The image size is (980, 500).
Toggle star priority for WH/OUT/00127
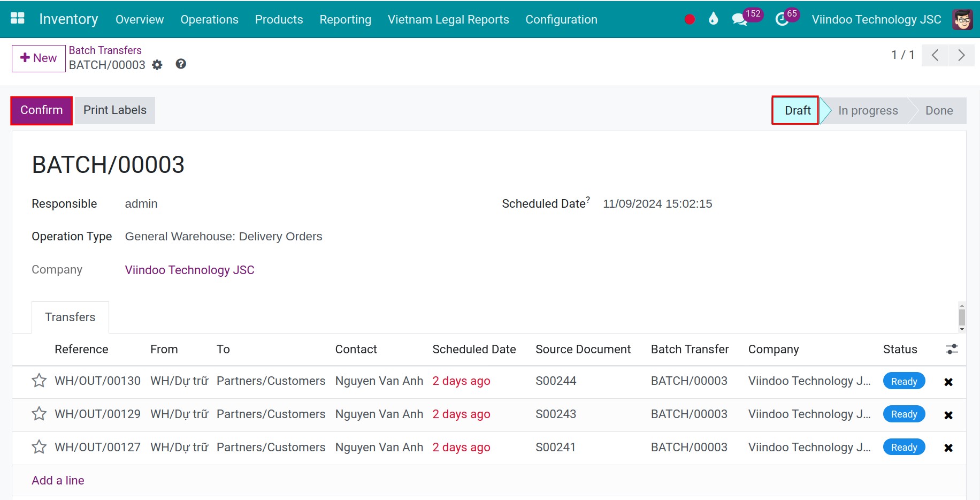tap(39, 447)
